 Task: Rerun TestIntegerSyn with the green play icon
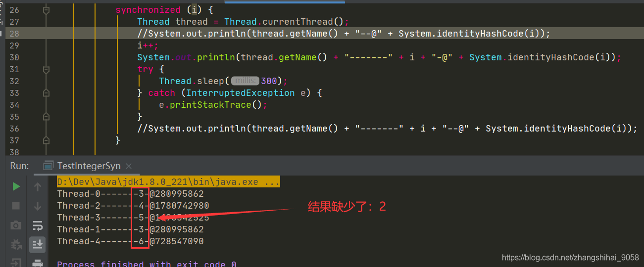[x=16, y=186]
